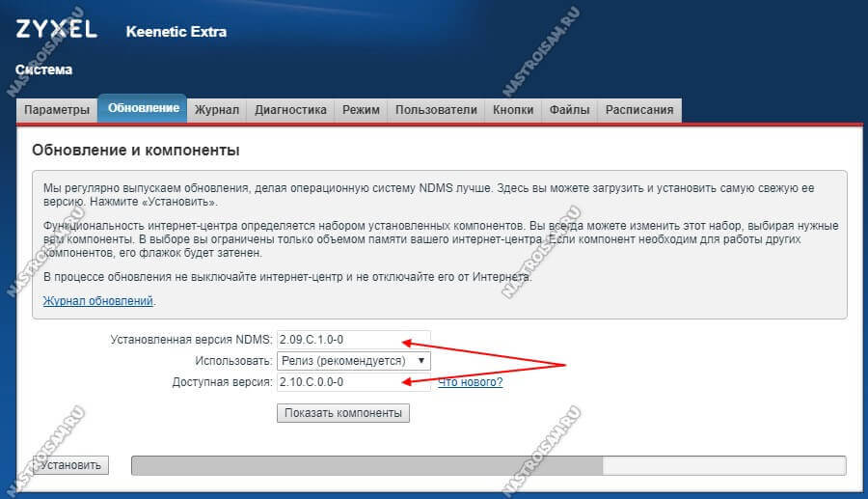This screenshot has height=499, width=868.
Task: Open the Журнал обновлений link
Action: tap(98, 301)
